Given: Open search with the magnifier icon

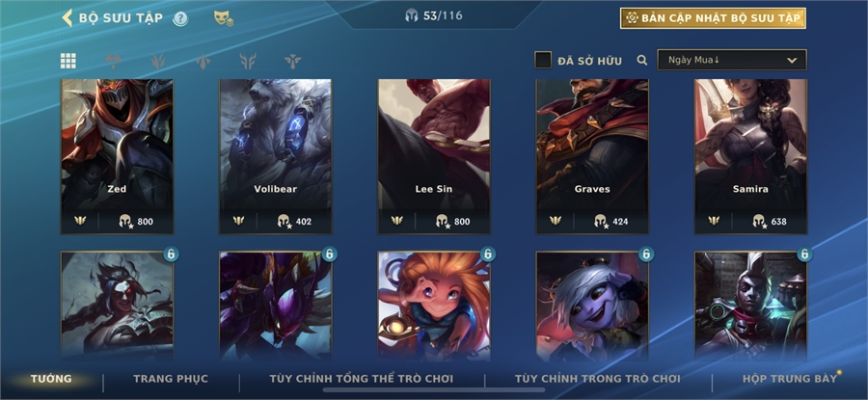Looking at the screenshot, I should coord(642,61).
